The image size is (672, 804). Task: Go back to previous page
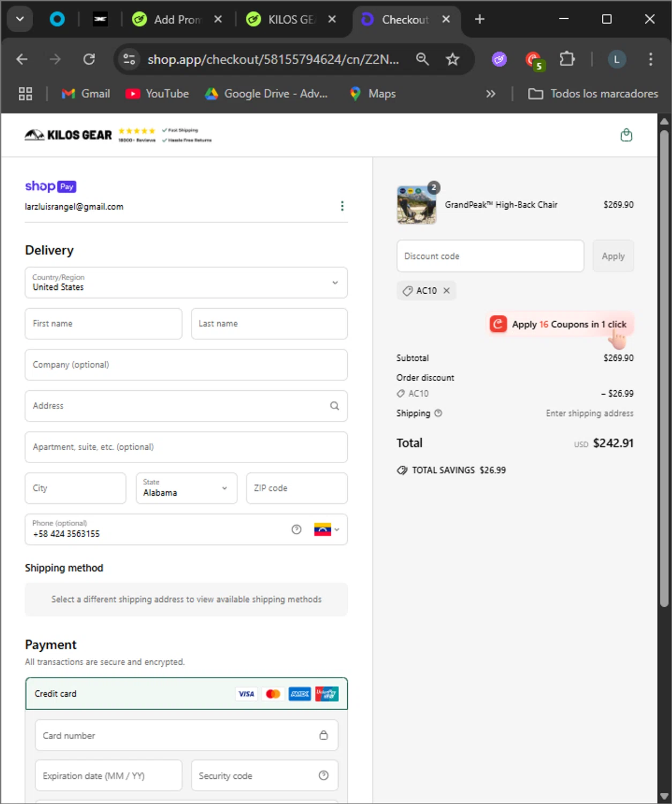22,59
